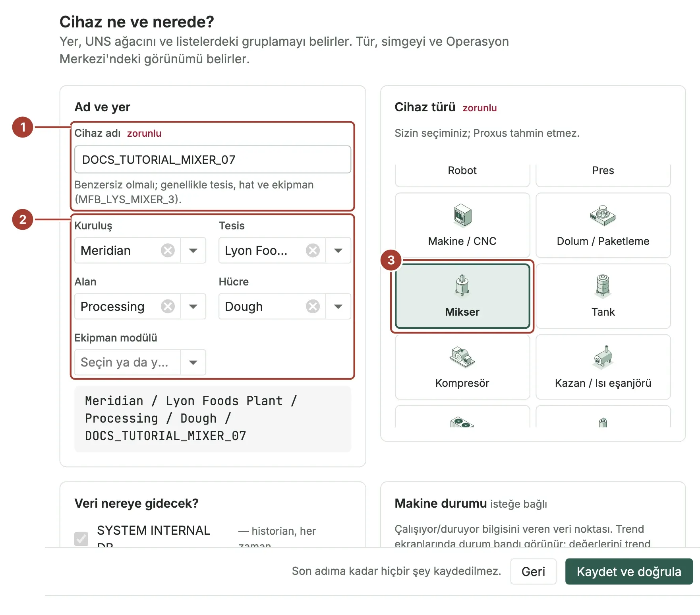Expand the Tesis dropdown list
Screen dimensions: 700x615
[x=338, y=250]
